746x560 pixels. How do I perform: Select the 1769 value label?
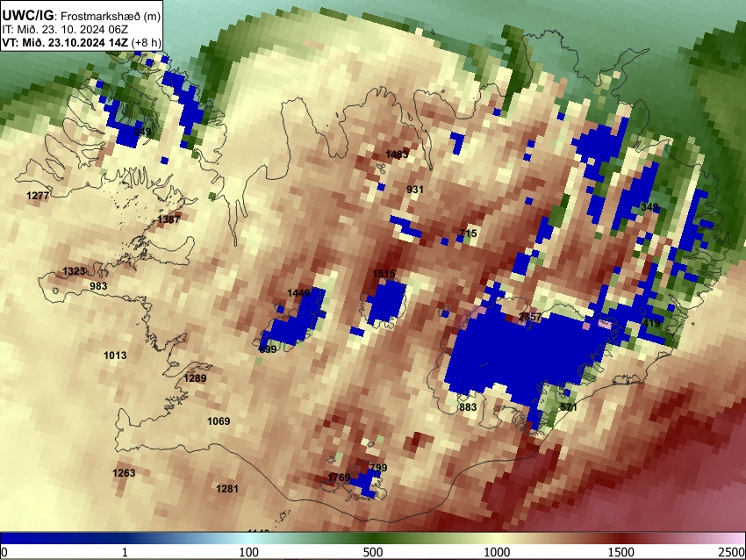(340, 477)
